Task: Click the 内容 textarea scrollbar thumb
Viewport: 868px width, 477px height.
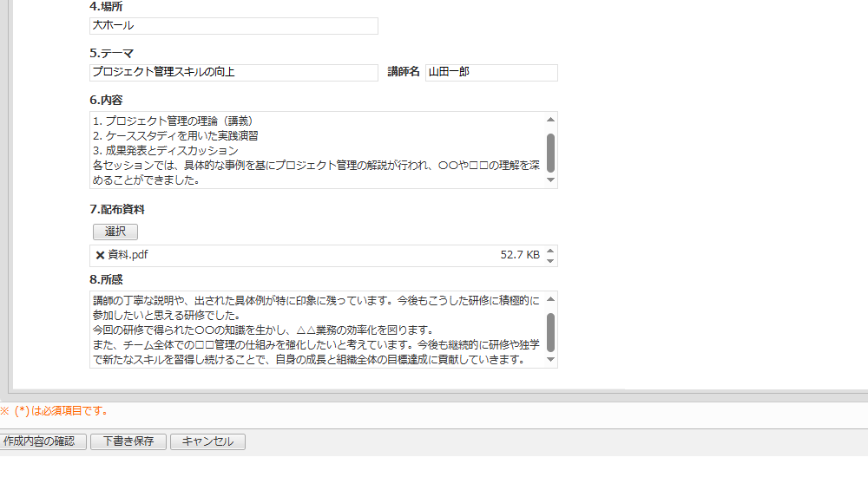Action: tap(550, 151)
